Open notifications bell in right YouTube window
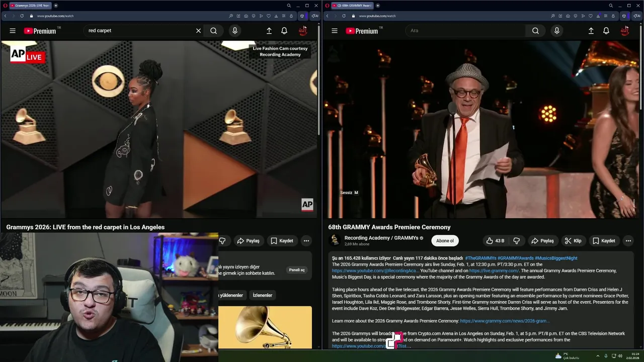The height and width of the screenshot is (362, 644). tap(606, 31)
